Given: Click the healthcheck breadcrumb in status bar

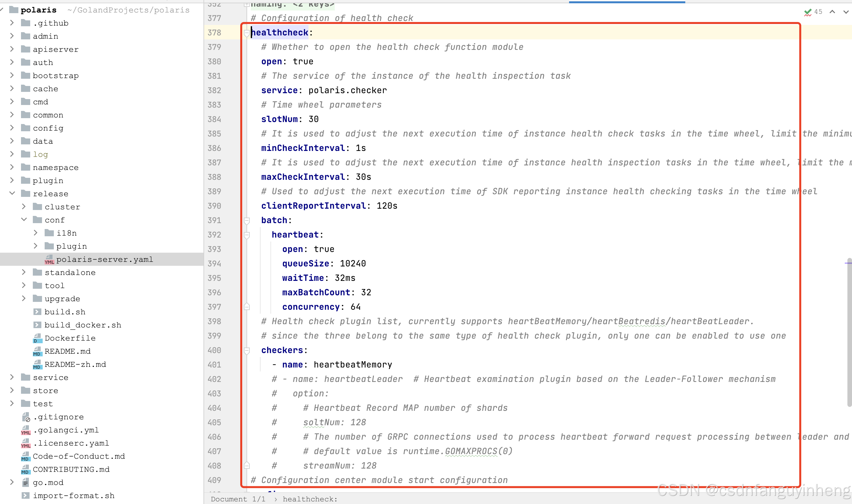Looking at the screenshot, I should (310, 499).
